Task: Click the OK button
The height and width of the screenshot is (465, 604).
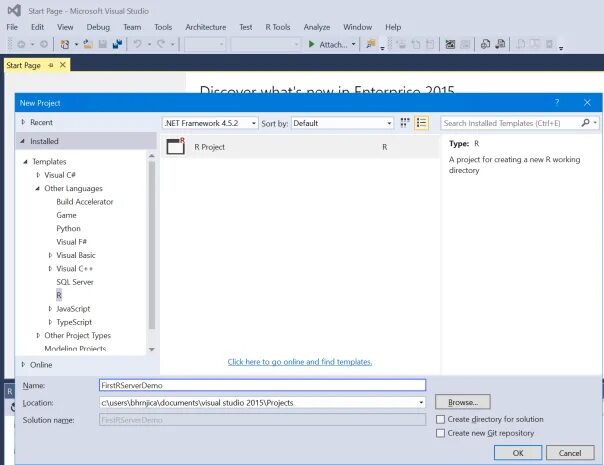Action: pos(518,453)
